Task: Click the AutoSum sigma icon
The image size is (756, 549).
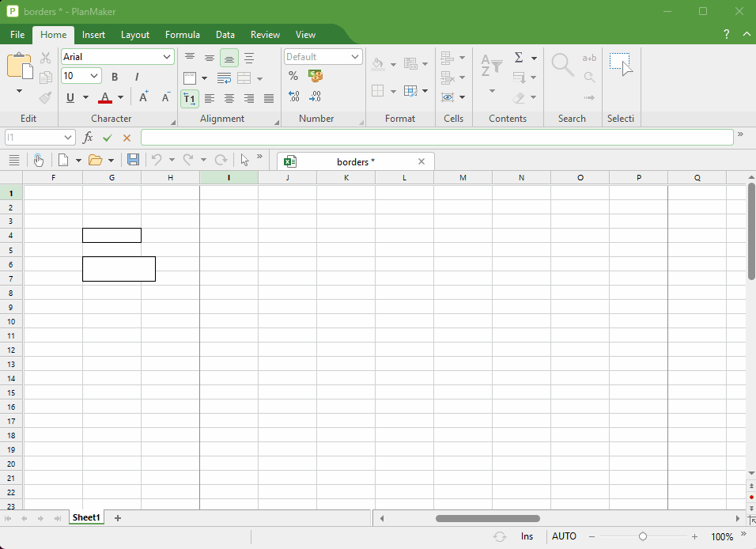Action: pos(519,58)
